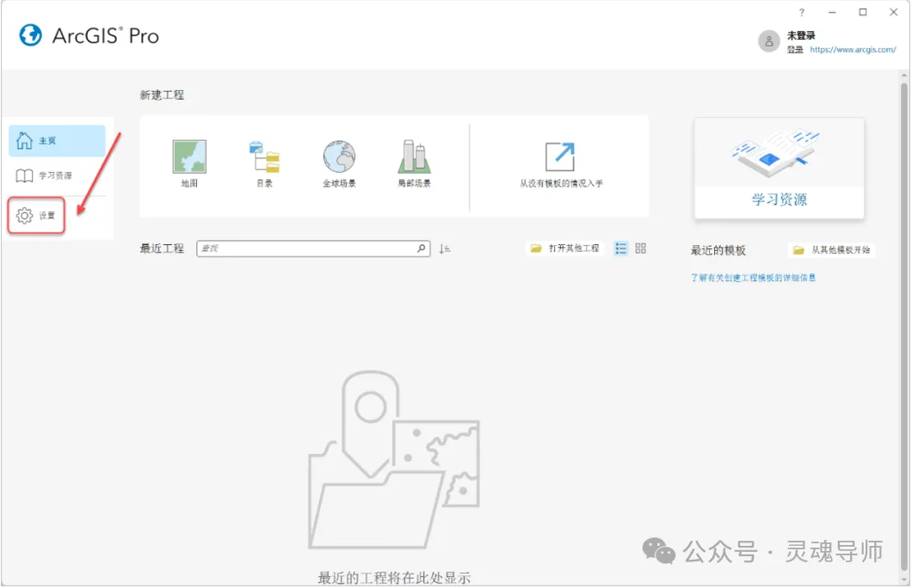912x588 pixels.
Task: Switch recent projects to list view
Action: click(621, 248)
